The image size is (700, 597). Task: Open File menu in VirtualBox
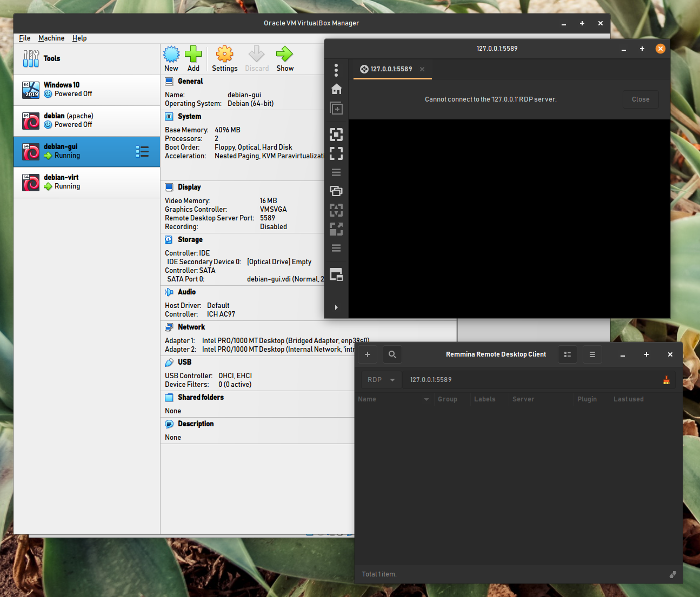coord(25,38)
